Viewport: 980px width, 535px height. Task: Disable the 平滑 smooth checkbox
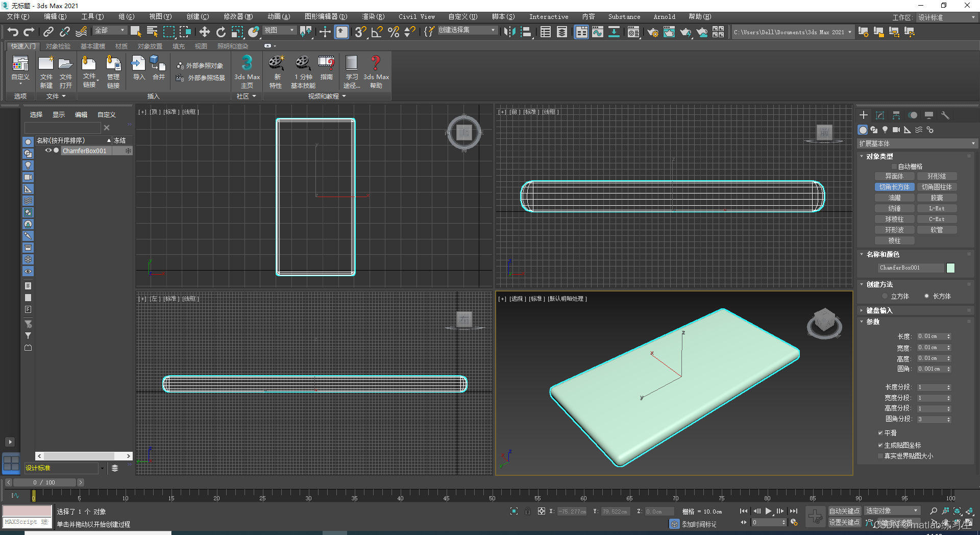pos(880,433)
